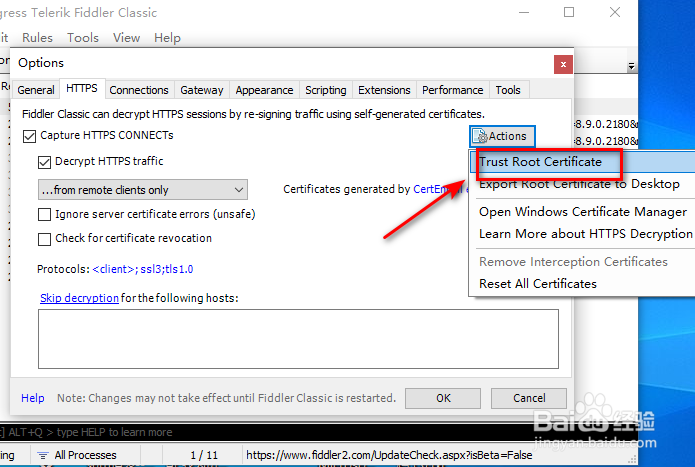This screenshot has height=467, width=695.
Task: Open the Help link in Options
Action: (33, 398)
